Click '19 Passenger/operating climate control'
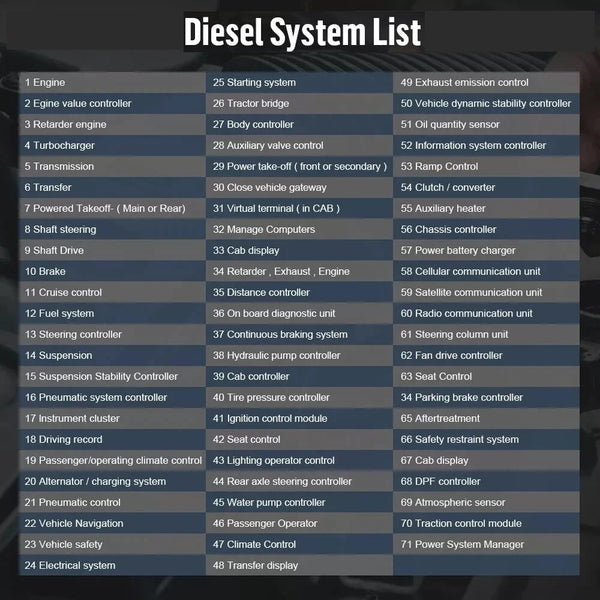 (112, 461)
